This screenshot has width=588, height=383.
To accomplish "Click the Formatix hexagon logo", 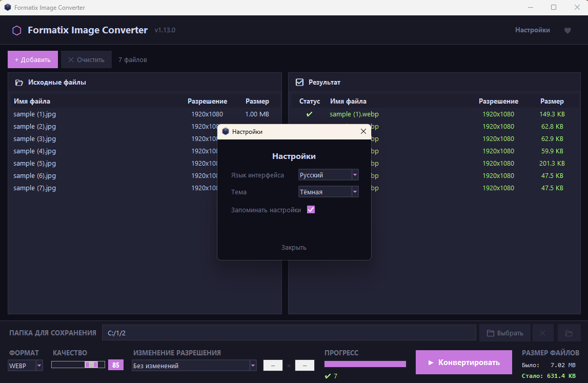I will (17, 30).
